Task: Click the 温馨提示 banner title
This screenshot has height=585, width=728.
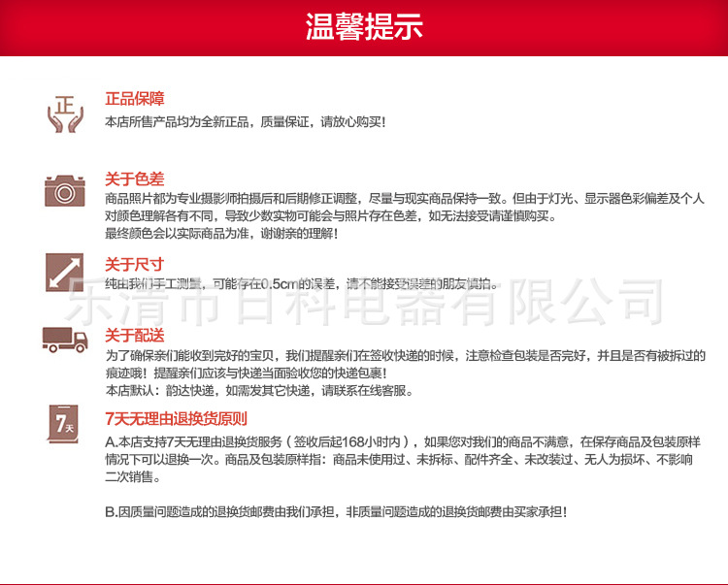Action: 364,26
